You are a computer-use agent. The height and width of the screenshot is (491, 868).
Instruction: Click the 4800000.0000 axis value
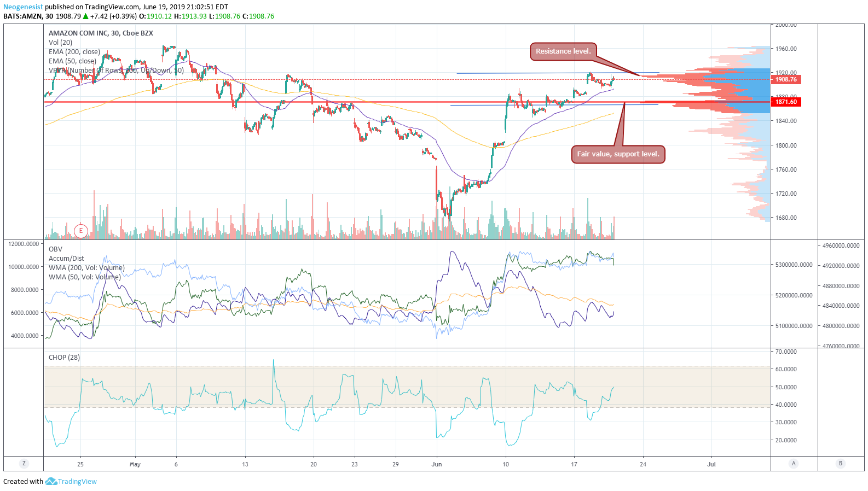841,326
